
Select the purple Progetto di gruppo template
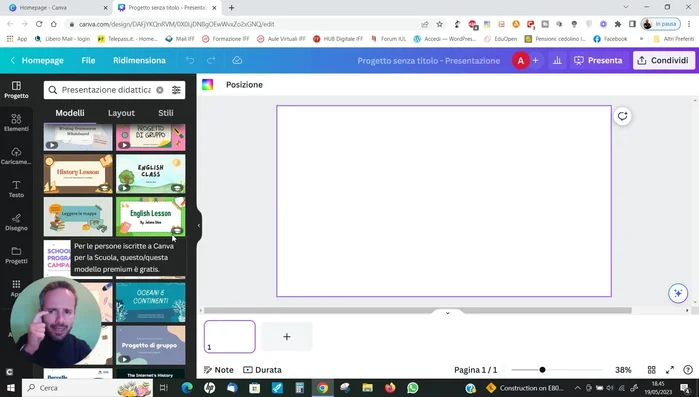click(151, 345)
